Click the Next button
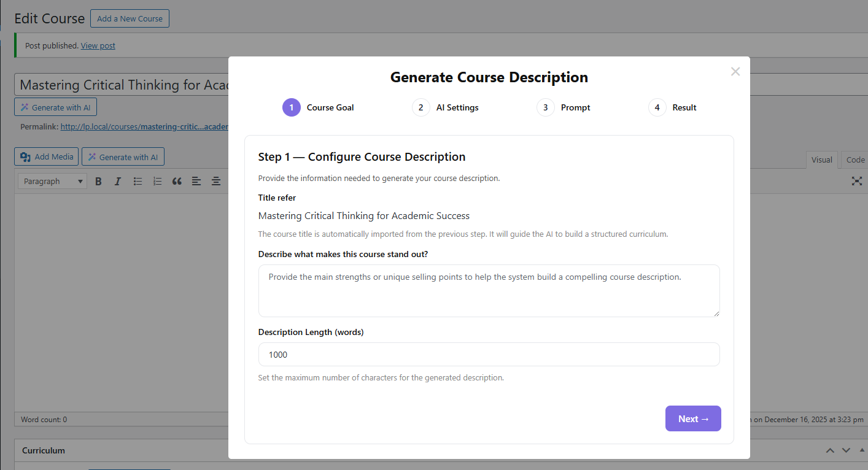The width and height of the screenshot is (868, 470). (693, 418)
